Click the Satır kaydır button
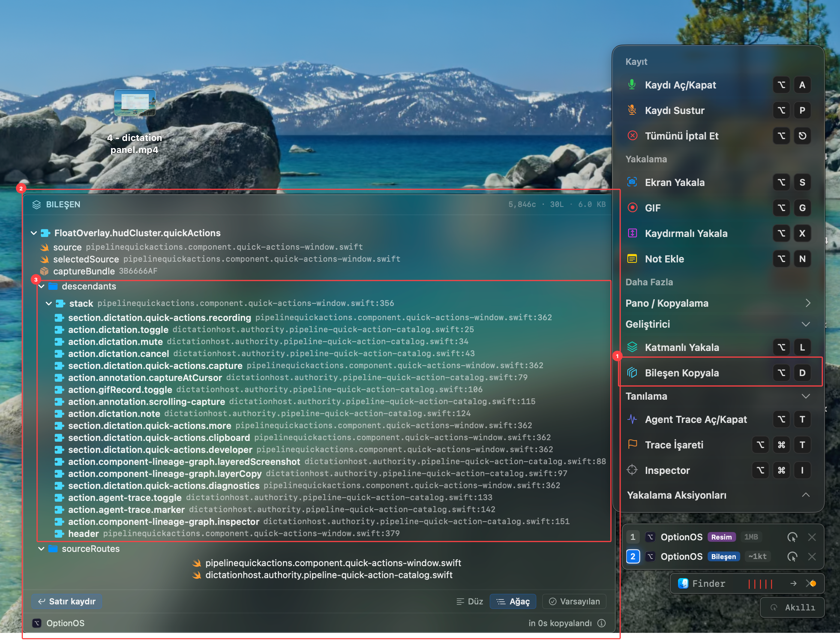 click(x=67, y=601)
